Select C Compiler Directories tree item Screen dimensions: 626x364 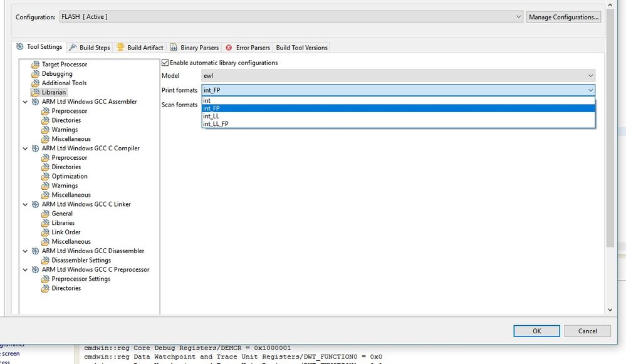pyautogui.click(x=66, y=167)
